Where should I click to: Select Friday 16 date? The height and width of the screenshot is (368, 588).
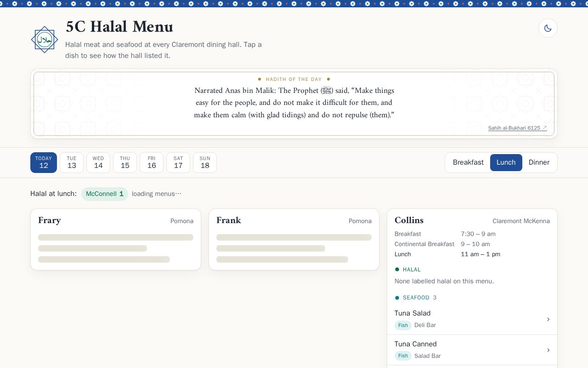152,162
